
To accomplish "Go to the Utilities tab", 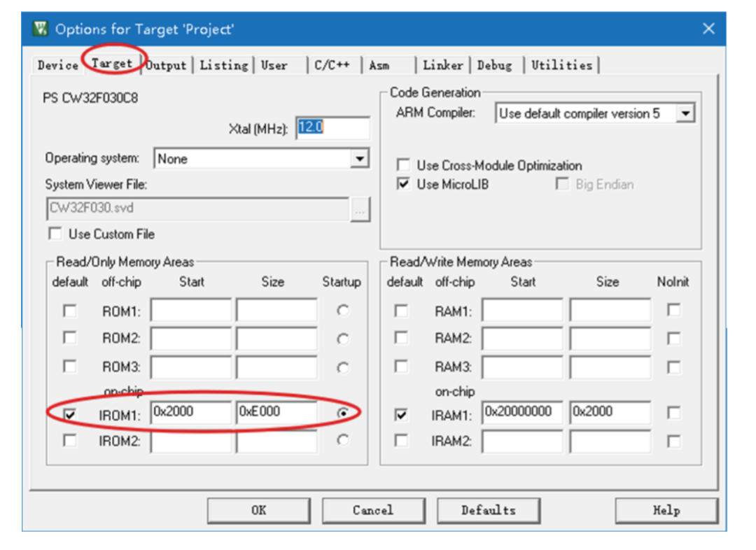I will [561, 65].
